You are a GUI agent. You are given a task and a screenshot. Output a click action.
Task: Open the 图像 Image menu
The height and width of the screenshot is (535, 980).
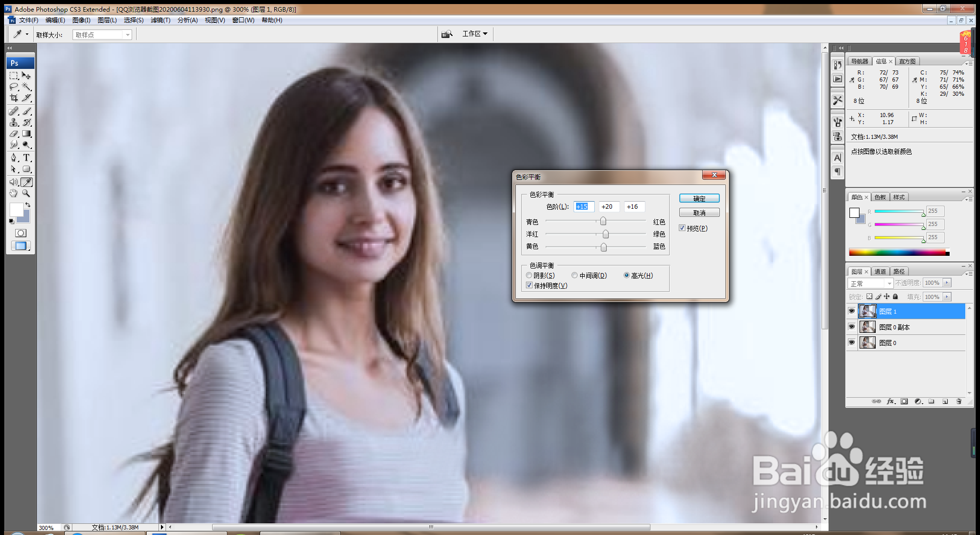coord(81,20)
